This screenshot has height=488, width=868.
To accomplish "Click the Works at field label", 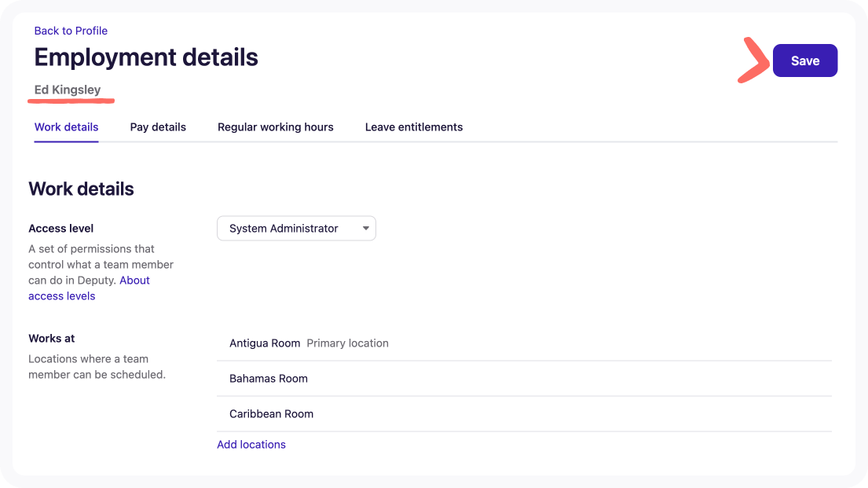I will 52,339.
